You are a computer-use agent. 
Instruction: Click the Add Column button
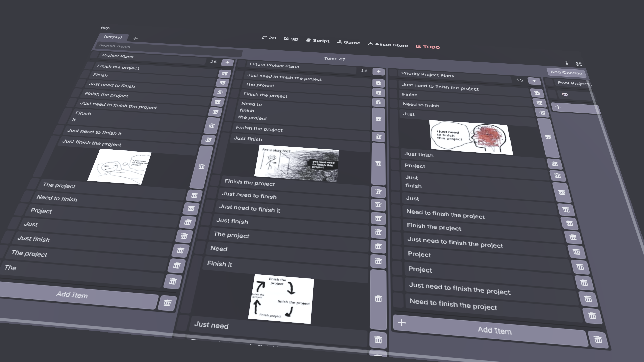(566, 72)
